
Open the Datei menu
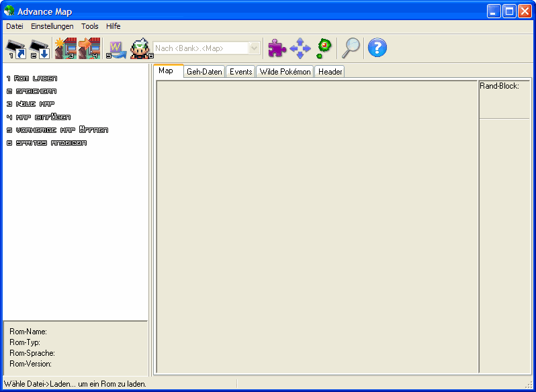pos(15,26)
